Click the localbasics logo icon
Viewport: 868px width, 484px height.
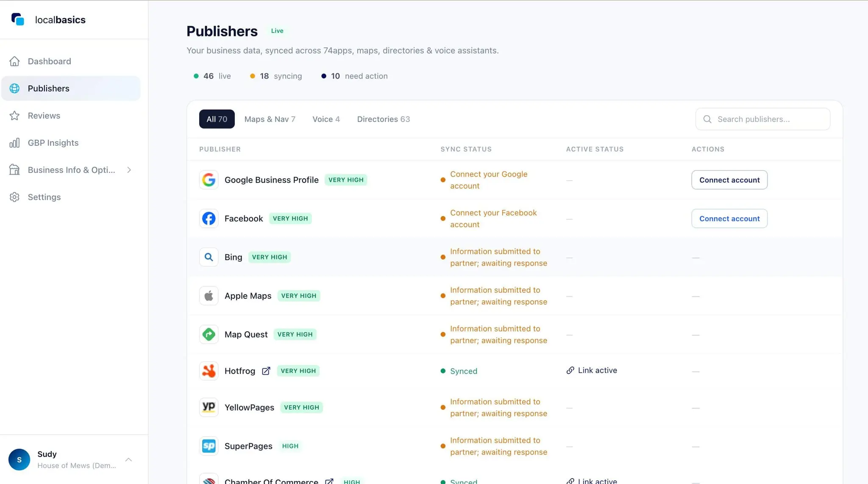click(18, 19)
